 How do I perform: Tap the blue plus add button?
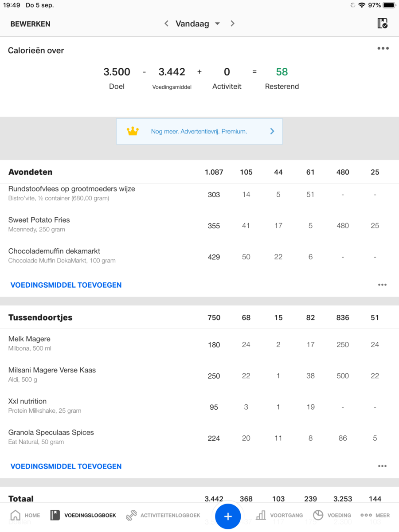click(x=228, y=516)
